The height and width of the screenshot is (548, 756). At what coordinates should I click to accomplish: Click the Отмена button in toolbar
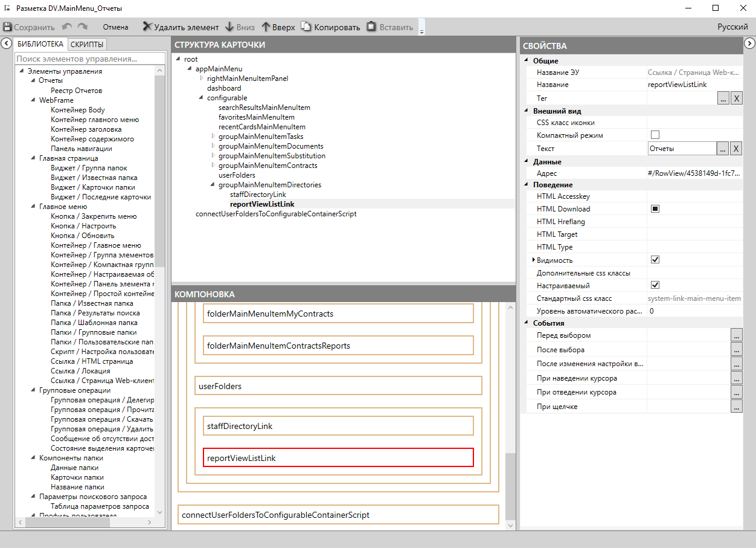[x=115, y=27]
